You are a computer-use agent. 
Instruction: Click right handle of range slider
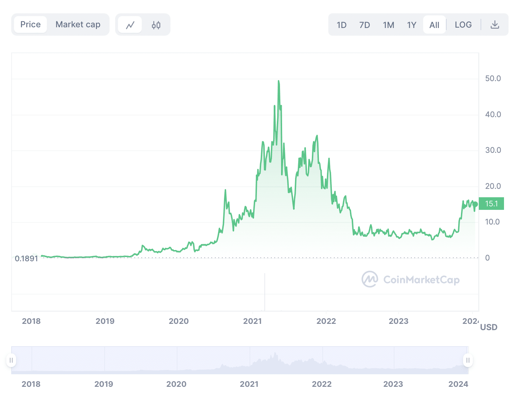pos(468,360)
